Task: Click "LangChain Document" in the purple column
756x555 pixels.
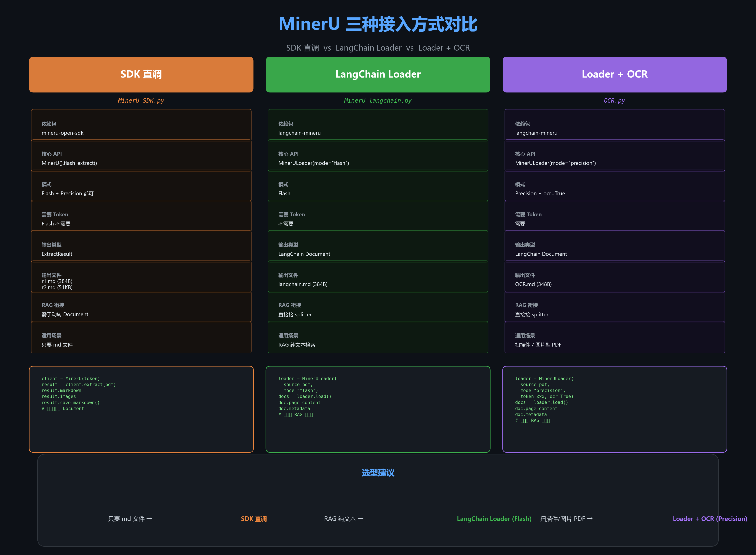Action: [541, 254]
